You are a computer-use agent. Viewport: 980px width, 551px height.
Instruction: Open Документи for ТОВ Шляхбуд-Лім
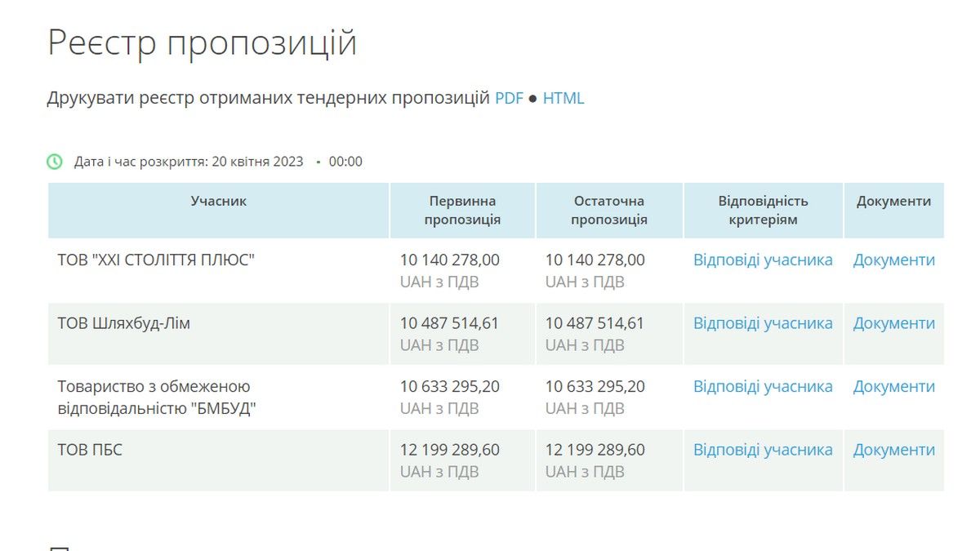click(x=893, y=323)
